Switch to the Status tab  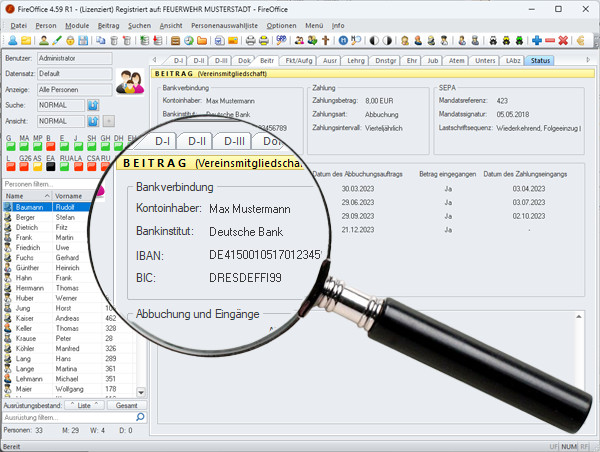pyautogui.click(x=540, y=61)
